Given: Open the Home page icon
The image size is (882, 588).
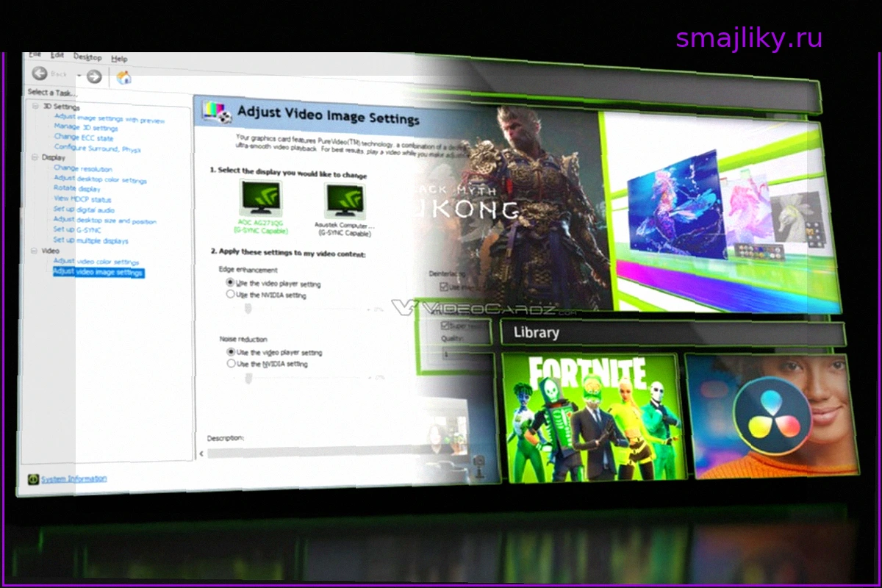Looking at the screenshot, I should point(124,77).
